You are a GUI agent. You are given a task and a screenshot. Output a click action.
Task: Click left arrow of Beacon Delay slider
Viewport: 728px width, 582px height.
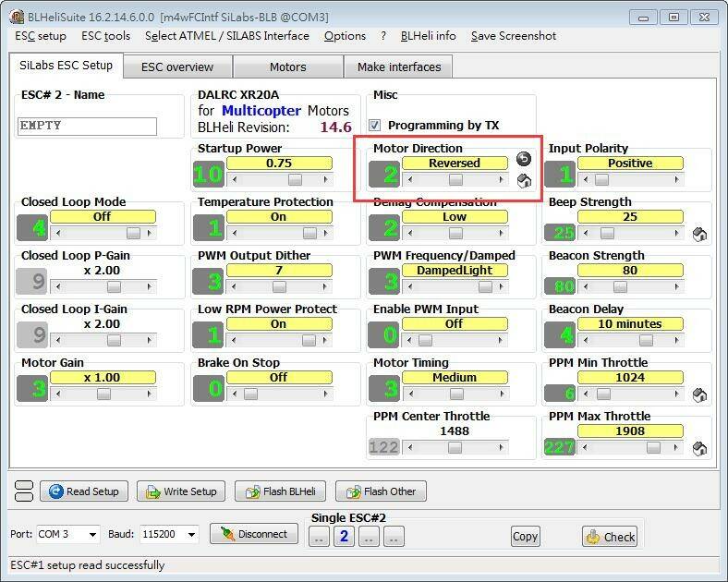pos(586,340)
